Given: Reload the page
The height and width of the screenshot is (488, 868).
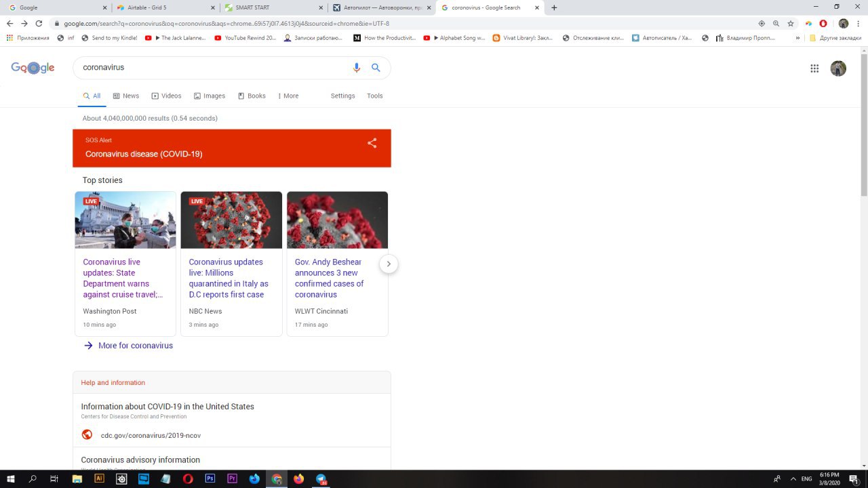Looking at the screenshot, I should click(x=39, y=23).
